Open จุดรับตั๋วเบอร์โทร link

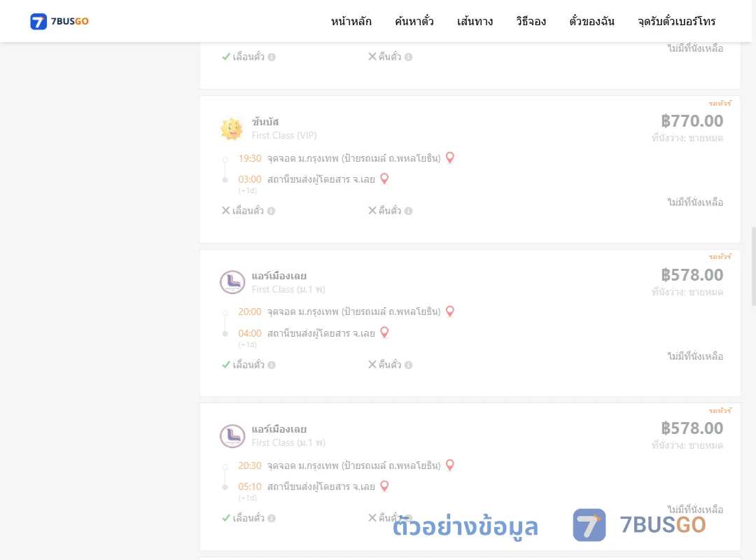pos(676,21)
